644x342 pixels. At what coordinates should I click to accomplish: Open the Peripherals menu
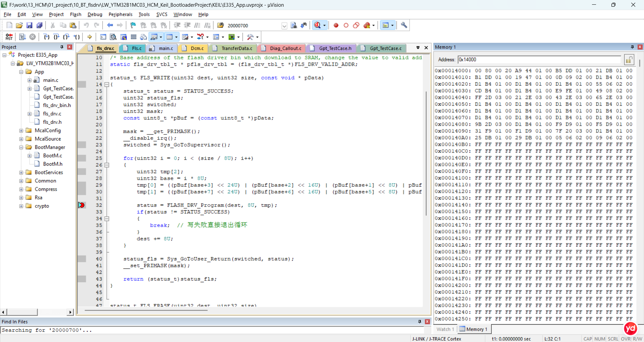pyautogui.click(x=120, y=14)
